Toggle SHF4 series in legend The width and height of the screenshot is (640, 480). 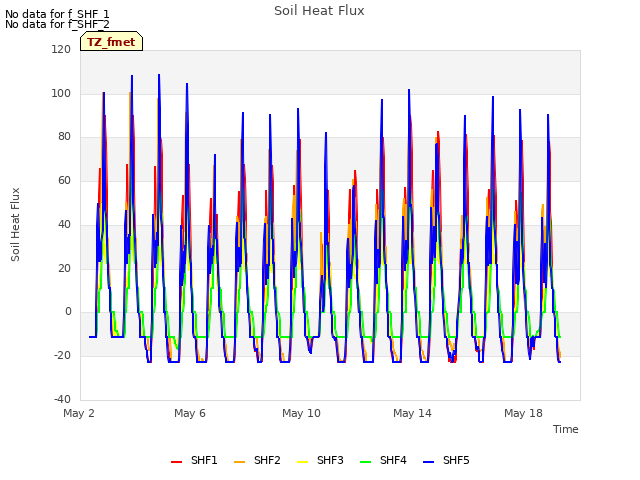[x=383, y=460]
